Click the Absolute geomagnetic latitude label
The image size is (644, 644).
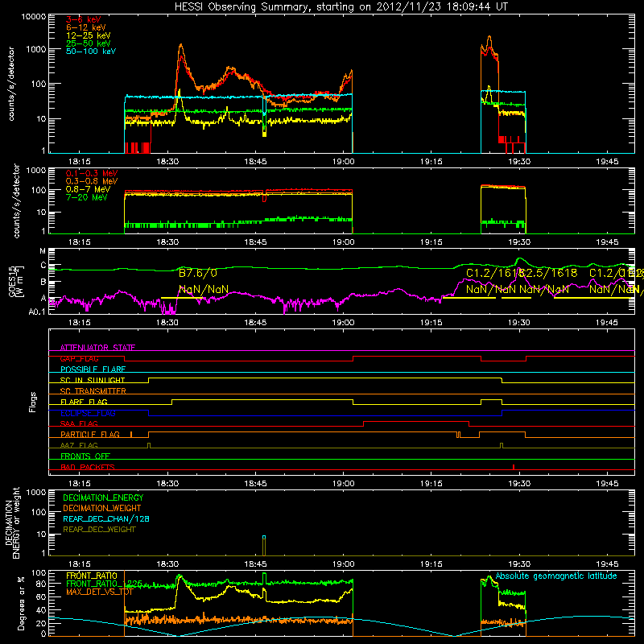(x=556, y=576)
